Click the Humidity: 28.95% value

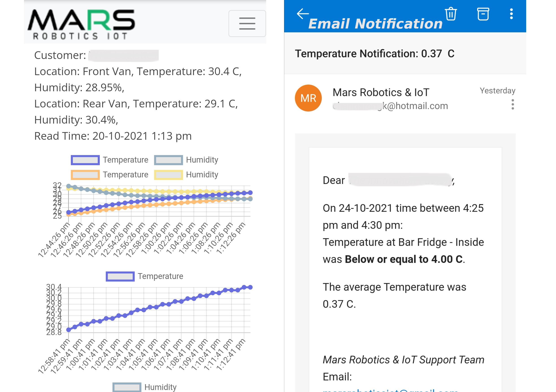(79, 88)
